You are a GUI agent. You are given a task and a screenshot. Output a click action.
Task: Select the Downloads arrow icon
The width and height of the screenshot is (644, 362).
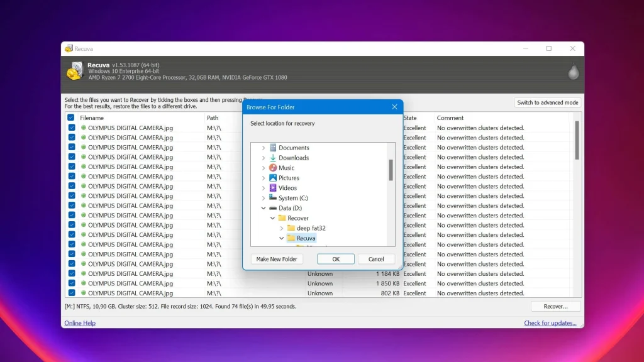[x=273, y=158]
